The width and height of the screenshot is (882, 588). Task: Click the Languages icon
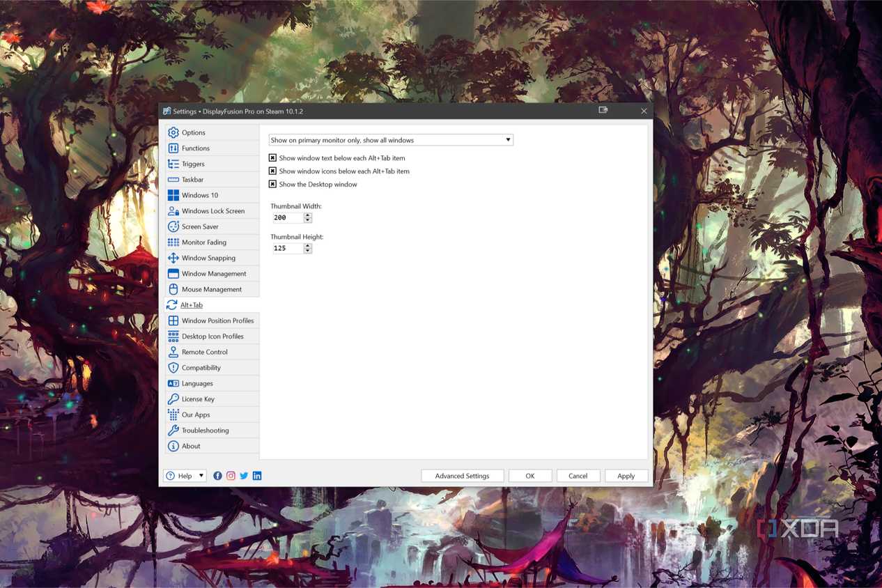coord(173,383)
